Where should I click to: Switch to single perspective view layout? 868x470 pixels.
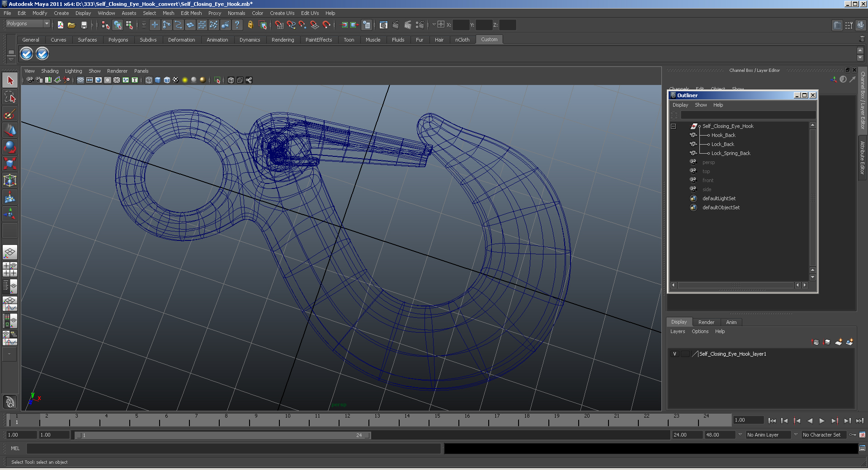10,252
